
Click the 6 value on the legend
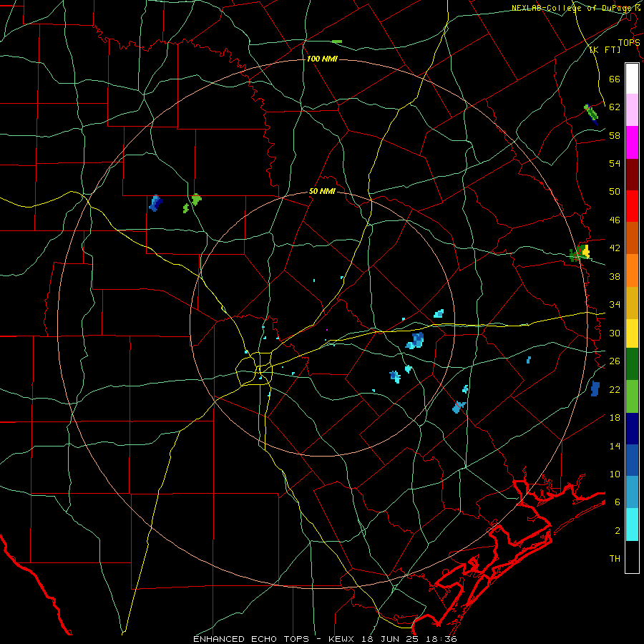617,502
